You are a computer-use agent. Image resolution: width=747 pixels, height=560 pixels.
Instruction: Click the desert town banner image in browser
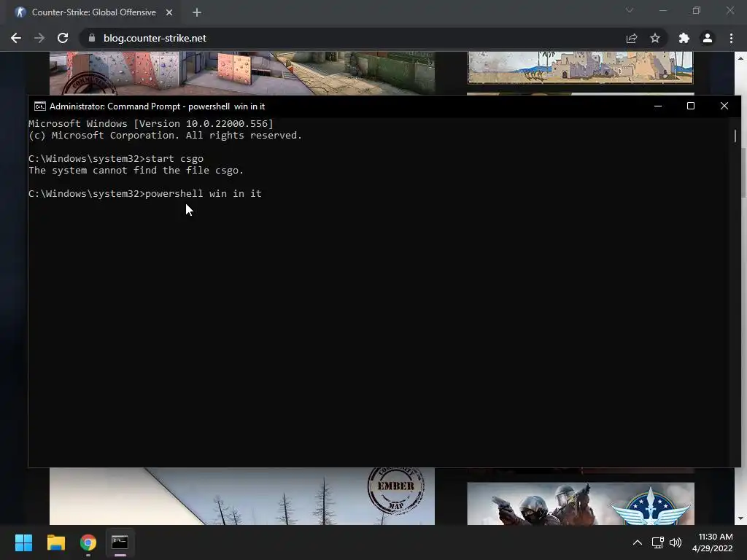coord(580,68)
